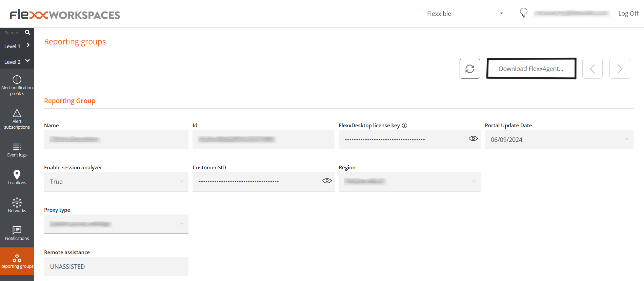Click the Id input field
This screenshot has width=644, height=281.
click(x=263, y=139)
